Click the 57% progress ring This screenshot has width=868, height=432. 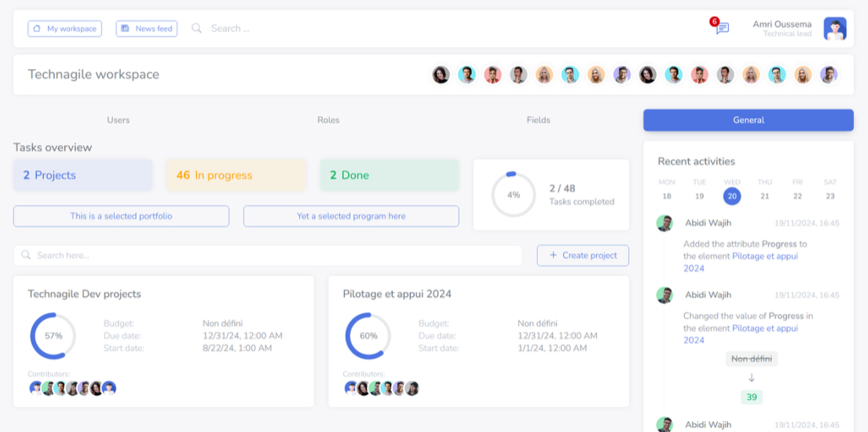pyautogui.click(x=53, y=335)
